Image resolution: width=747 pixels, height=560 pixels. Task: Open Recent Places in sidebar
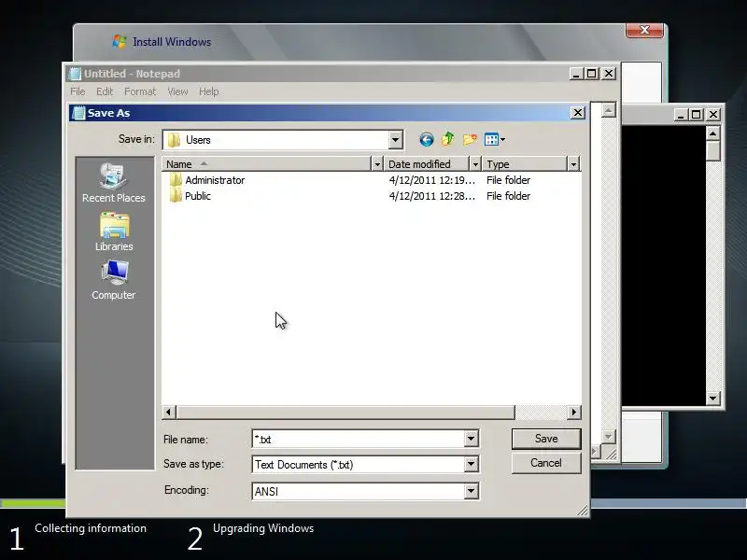point(113,183)
